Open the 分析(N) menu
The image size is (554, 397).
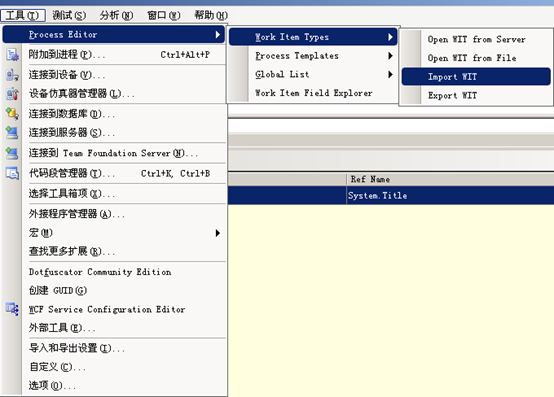click(116, 15)
